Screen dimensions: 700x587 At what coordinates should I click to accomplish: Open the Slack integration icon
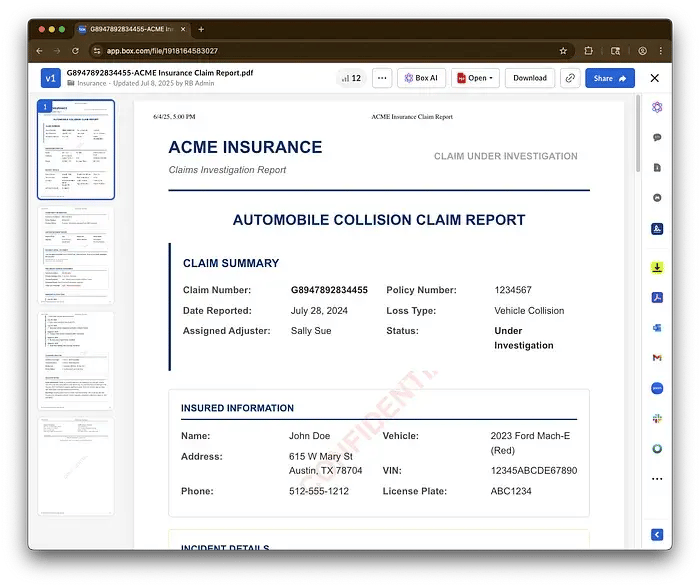tap(657, 418)
